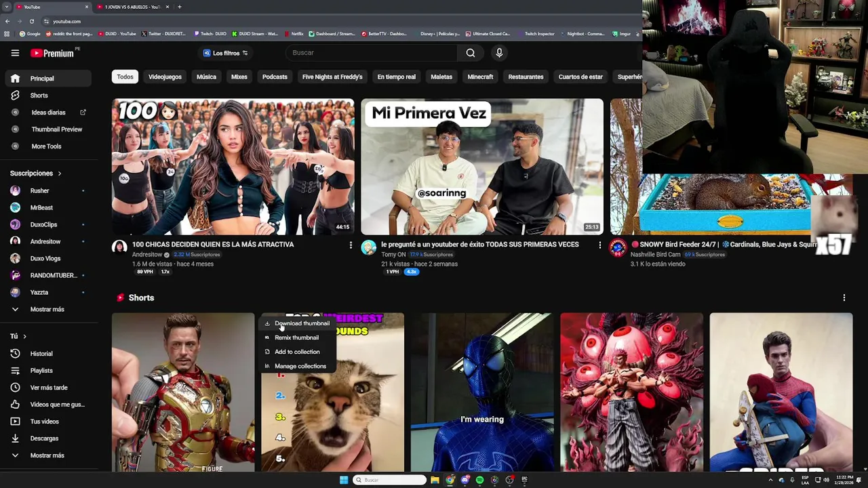Screen dimensions: 868x488
Task: Select the Videojuegos filter chip
Action: coord(165,77)
